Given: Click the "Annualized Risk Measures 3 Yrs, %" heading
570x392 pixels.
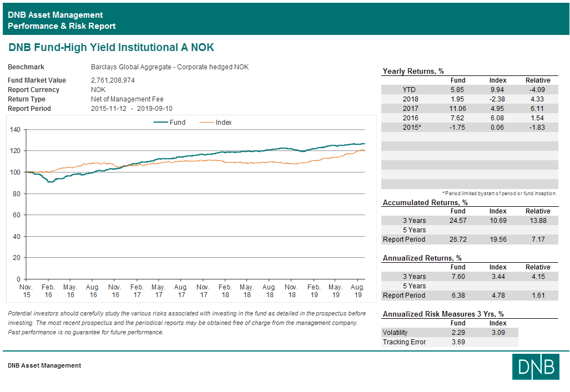Looking at the screenshot, I should tap(443, 314).
